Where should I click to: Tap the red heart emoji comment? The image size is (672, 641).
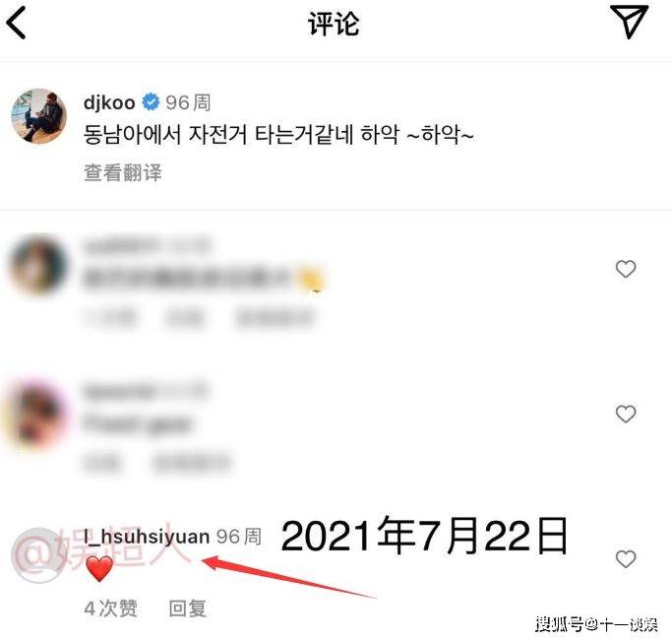(x=99, y=568)
